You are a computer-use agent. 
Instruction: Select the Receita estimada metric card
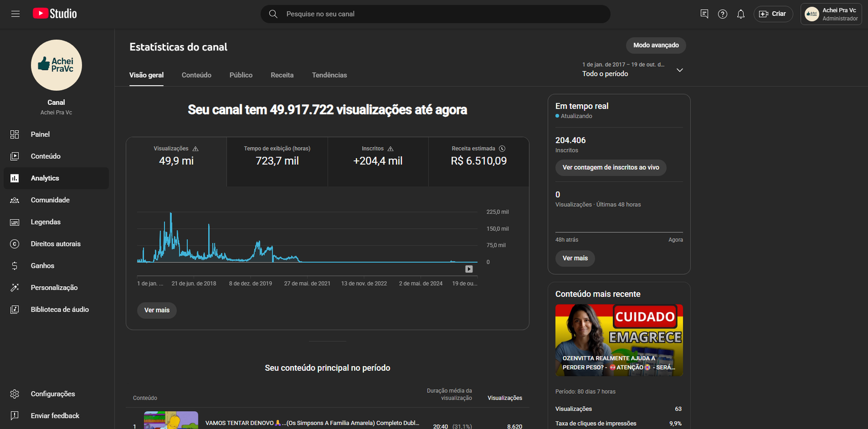tap(478, 161)
